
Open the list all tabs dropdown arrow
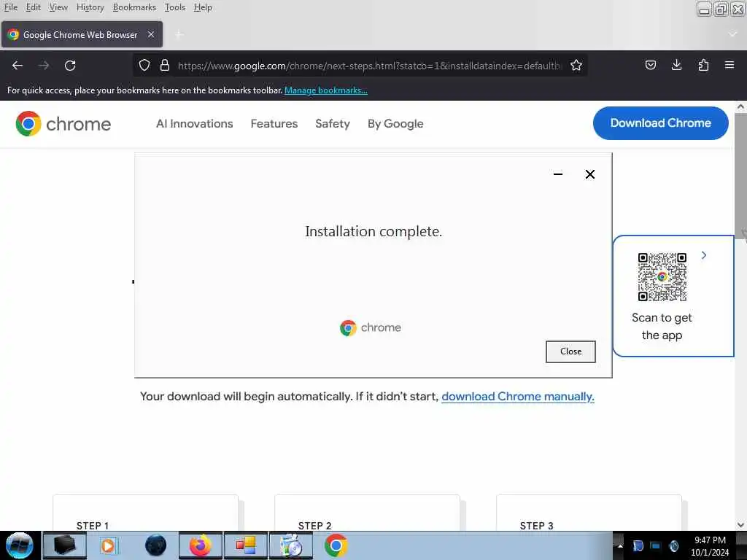[732, 34]
